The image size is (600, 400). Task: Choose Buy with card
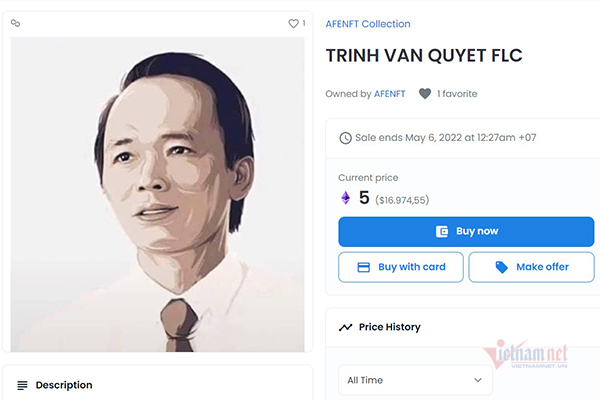click(400, 267)
